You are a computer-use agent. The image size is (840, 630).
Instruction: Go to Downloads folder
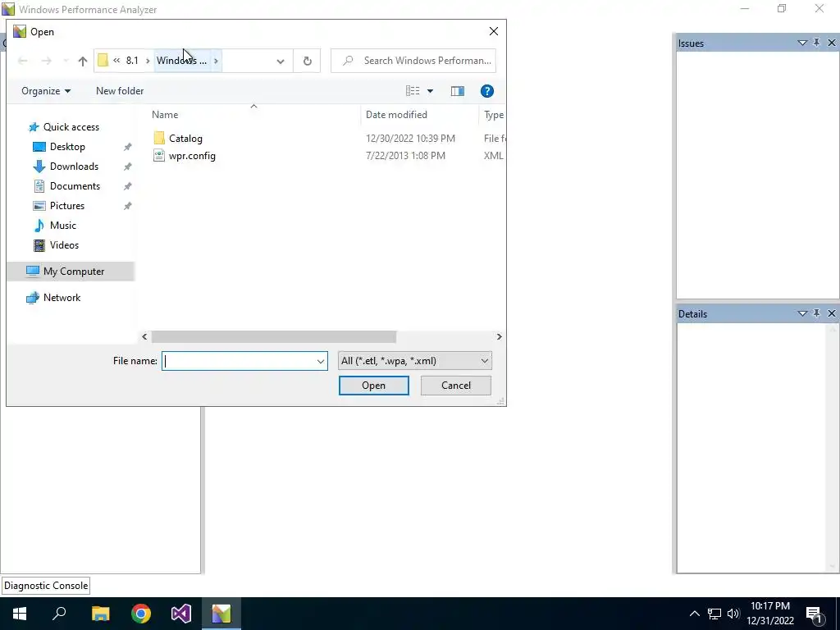click(74, 167)
